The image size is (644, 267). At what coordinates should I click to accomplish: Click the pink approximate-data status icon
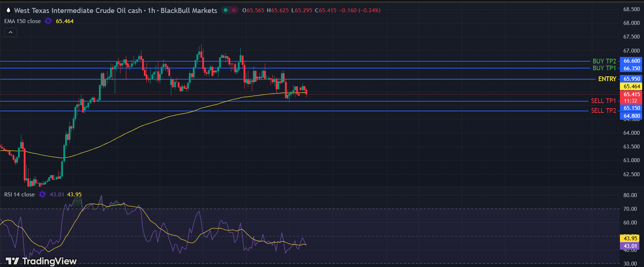[x=234, y=10]
